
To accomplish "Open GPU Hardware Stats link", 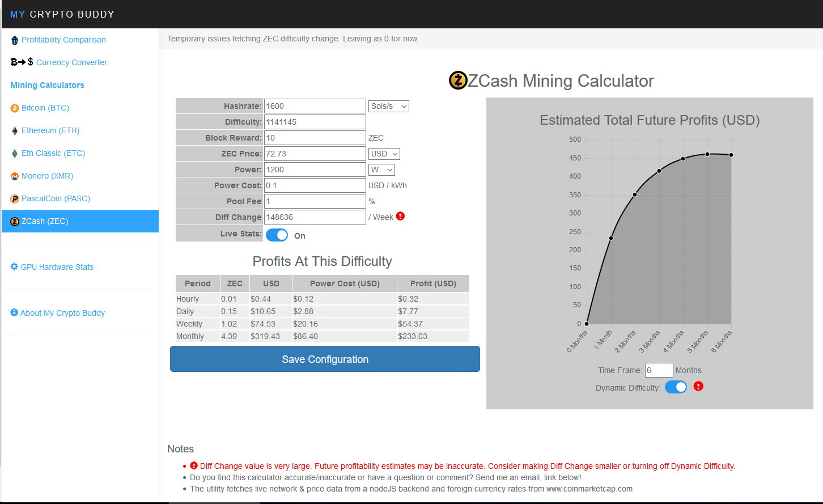I will [57, 267].
